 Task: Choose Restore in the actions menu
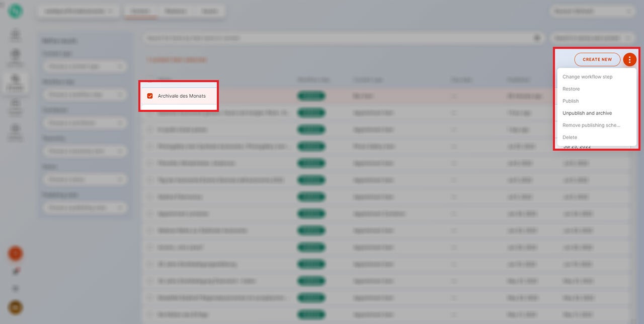(571, 89)
